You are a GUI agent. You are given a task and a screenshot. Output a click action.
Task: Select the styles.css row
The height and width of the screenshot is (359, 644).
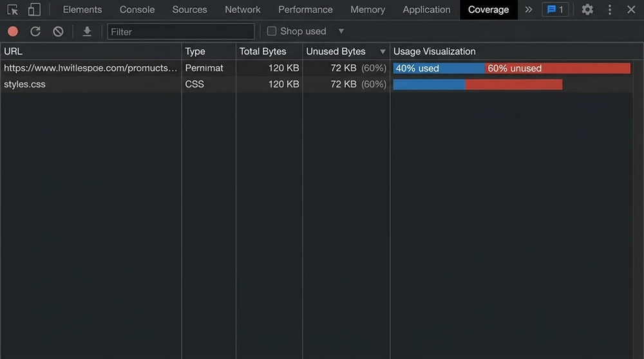tap(316, 84)
